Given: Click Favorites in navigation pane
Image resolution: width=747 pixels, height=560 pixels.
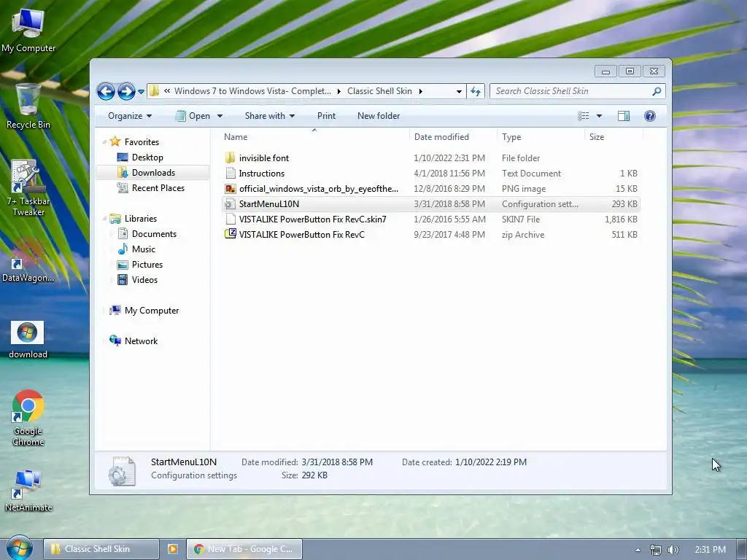Looking at the screenshot, I should point(142,142).
